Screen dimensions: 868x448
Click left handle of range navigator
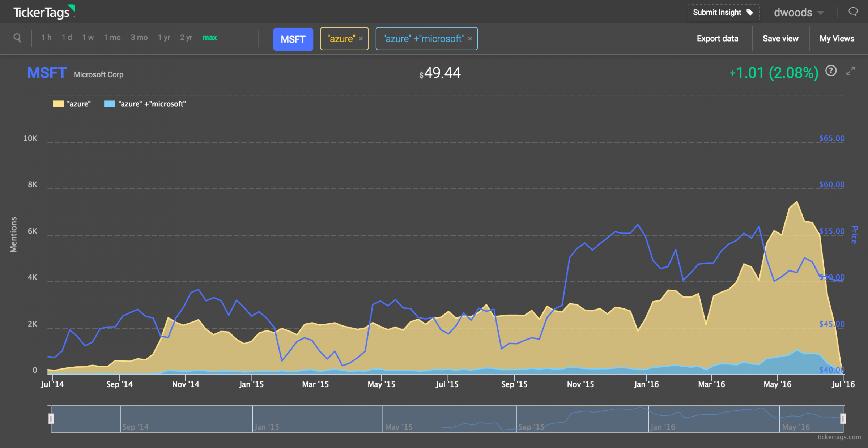click(x=51, y=419)
